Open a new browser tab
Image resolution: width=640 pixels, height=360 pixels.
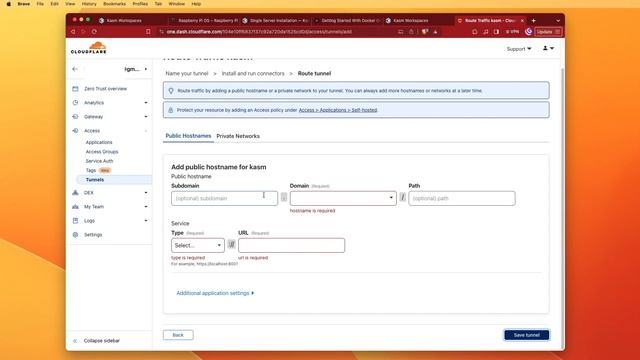tap(533, 20)
